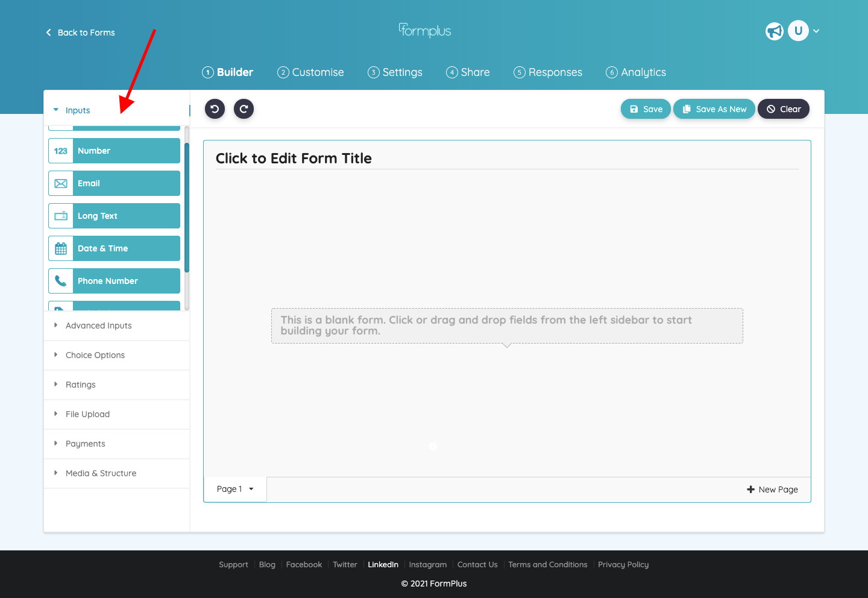Expand the File Upload section
Image resolution: width=868 pixels, height=598 pixels.
tap(117, 414)
